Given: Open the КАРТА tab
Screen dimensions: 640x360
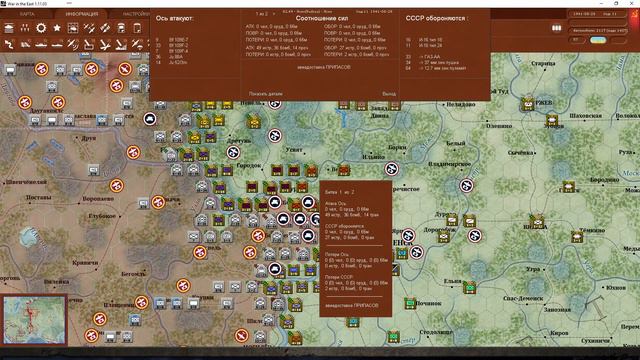Looking at the screenshot, I should [27, 14].
